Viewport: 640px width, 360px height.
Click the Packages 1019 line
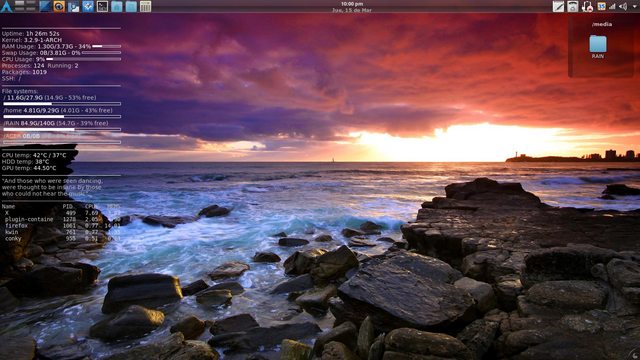(24, 72)
